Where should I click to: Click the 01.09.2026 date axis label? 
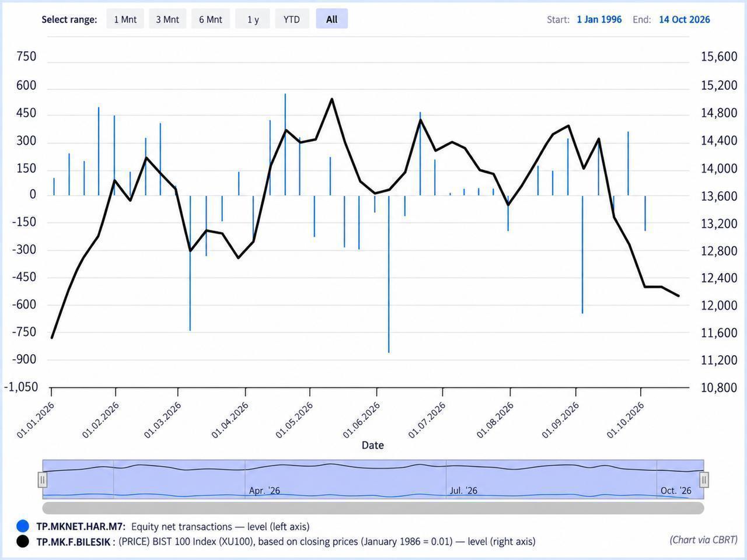point(560,420)
